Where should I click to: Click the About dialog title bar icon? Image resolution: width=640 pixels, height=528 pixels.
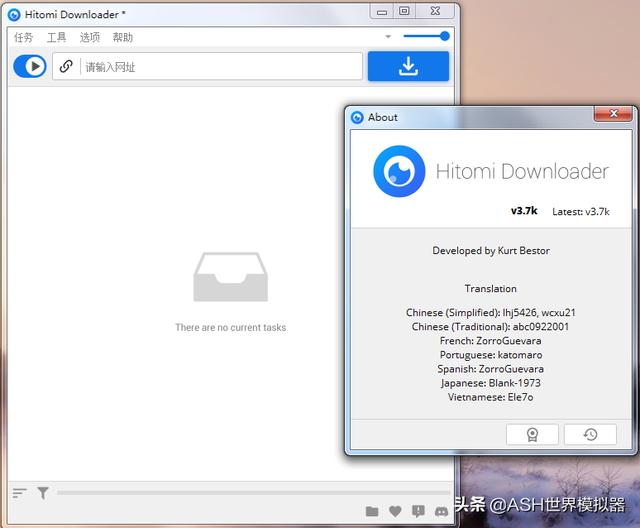[x=357, y=118]
